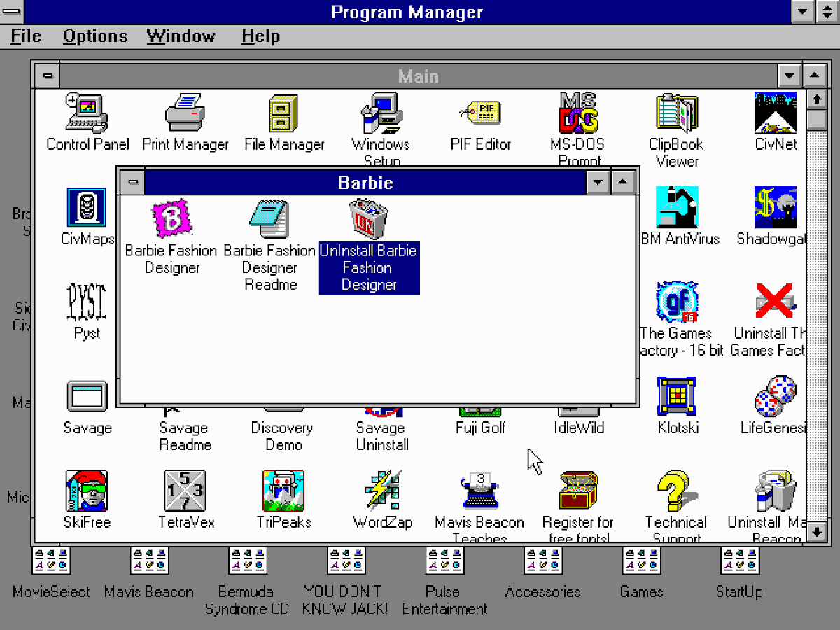Open File Manager in the Main group
The height and width of the screenshot is (630, 840).
(x=284, y=113)
